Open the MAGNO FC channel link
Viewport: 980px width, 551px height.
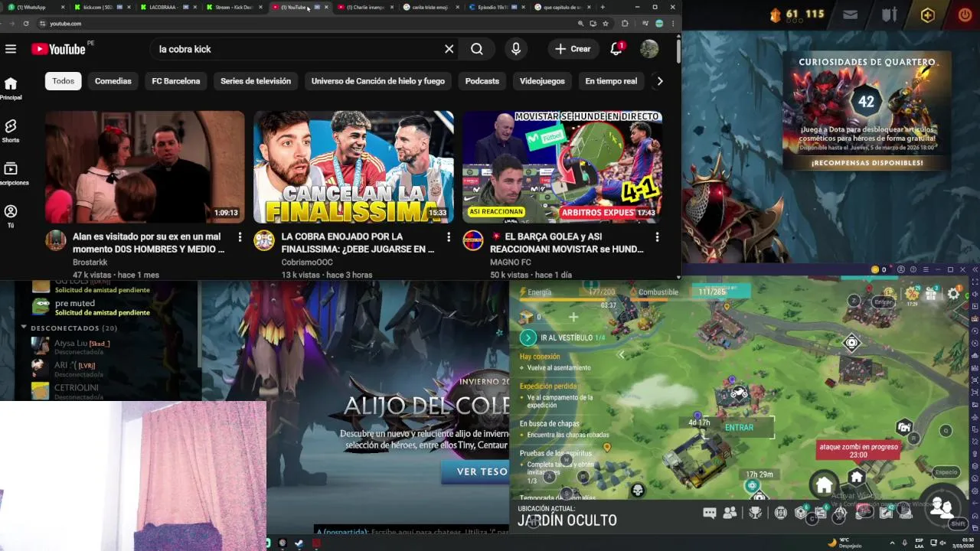click(511, 262)
